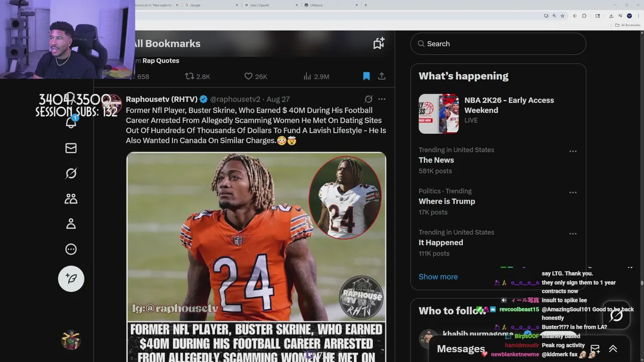644x362 pixels.
Task: Open Raphousetv (RHTV) profile name
Action: point(162,99)
